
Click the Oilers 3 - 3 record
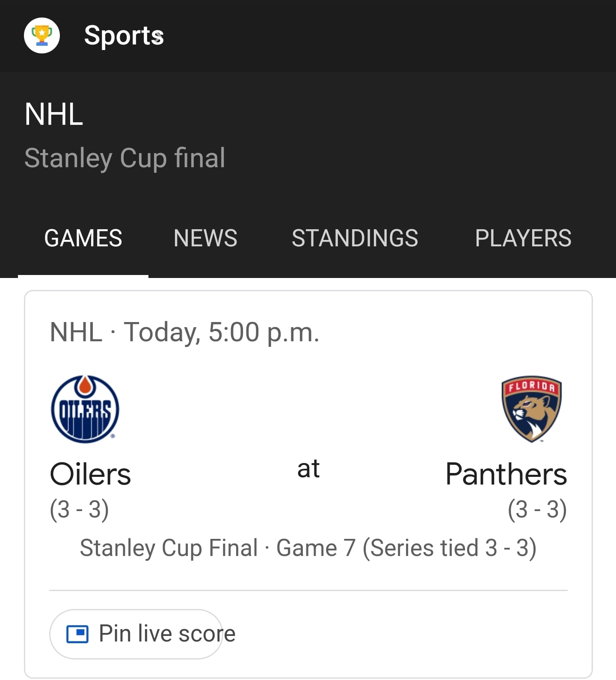coord(79,509)
